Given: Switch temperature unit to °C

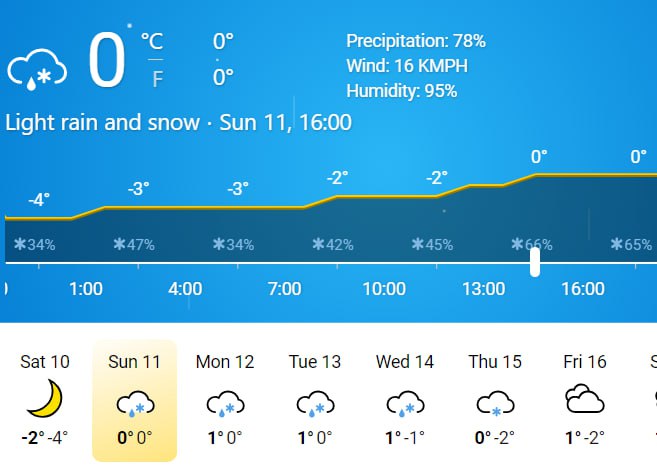Looking at the screenshot, I should tap(152, 41).
